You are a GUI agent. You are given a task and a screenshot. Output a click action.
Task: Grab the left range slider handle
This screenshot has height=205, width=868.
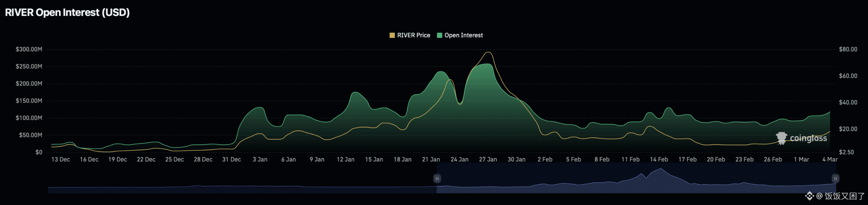pyautogui.click(x=437, y=178)
